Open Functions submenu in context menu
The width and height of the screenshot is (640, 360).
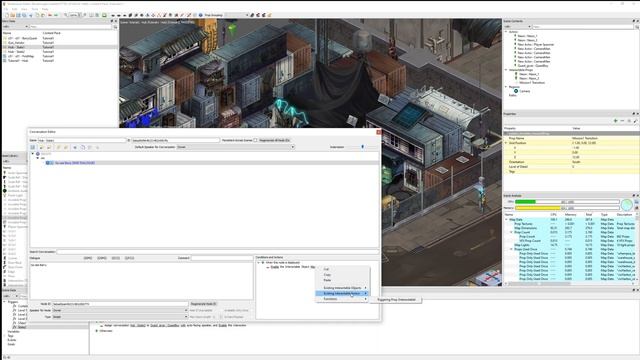pyautogui.click(x=343, y=299)
